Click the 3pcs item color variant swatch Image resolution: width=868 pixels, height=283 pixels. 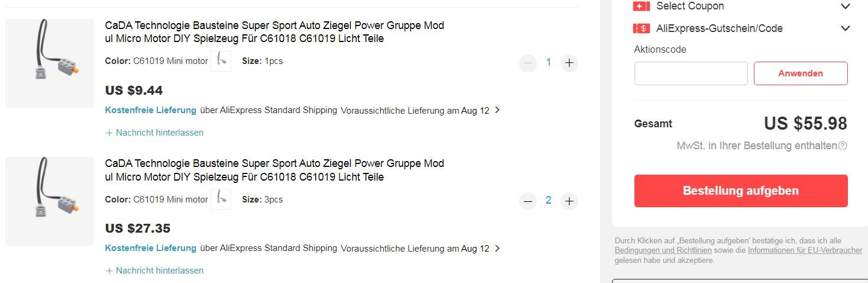coord(221,200)
